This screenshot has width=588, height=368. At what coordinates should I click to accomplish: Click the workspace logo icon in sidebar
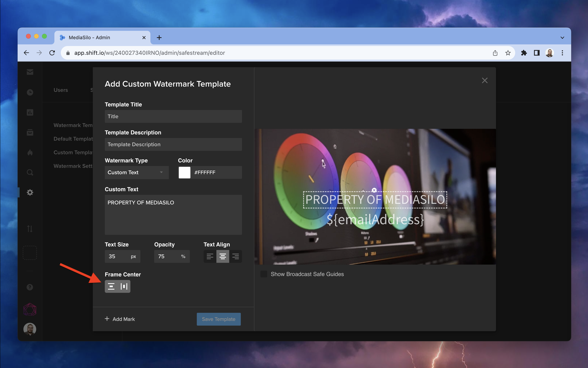click(x=30, y=309)
